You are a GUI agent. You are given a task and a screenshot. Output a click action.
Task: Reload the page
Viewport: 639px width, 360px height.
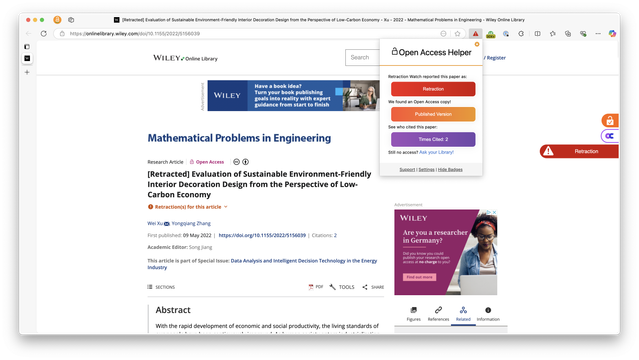[44, 34]
